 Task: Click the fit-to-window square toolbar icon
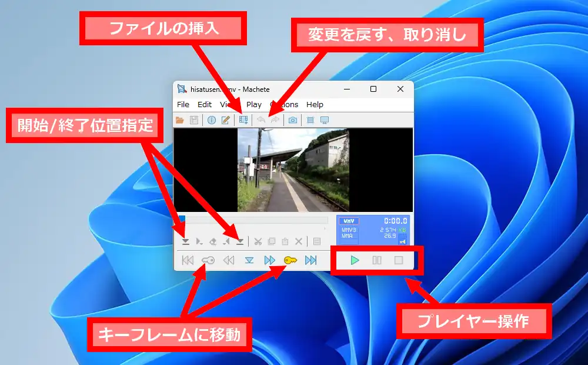click(x=310, y=120)
